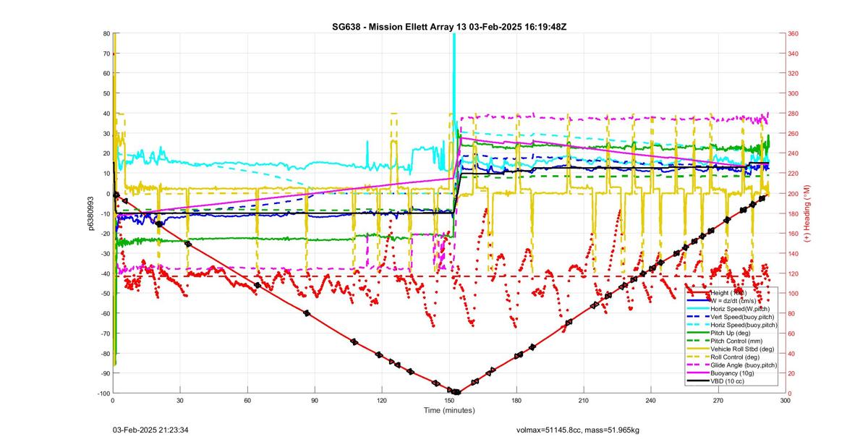Select the 'Pitch Control (mm)' legend entry

coord(731,341)
